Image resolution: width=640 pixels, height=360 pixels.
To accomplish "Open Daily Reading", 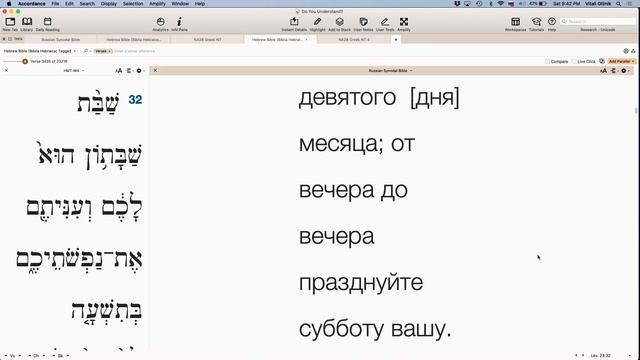I will point(47,24).
